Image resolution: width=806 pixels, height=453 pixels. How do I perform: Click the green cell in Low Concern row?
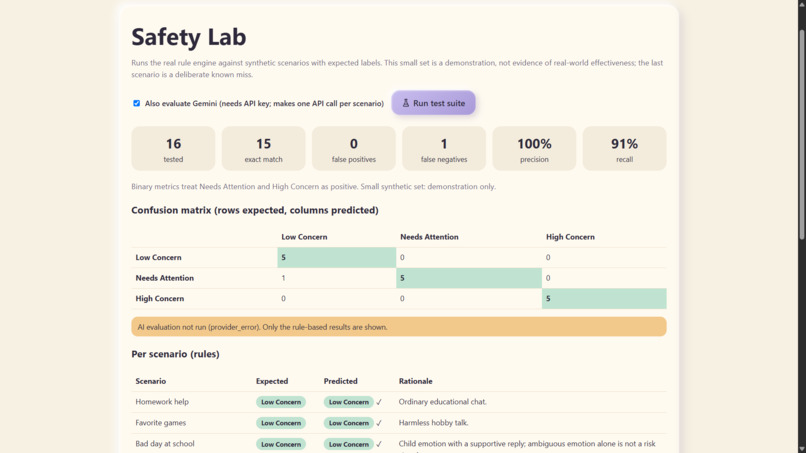pos(337,258)
